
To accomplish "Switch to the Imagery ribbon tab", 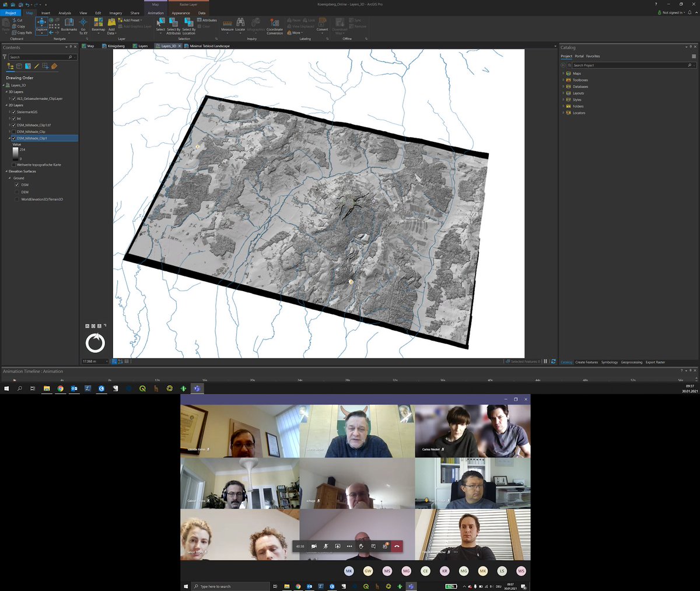I will tap(116, 13).
